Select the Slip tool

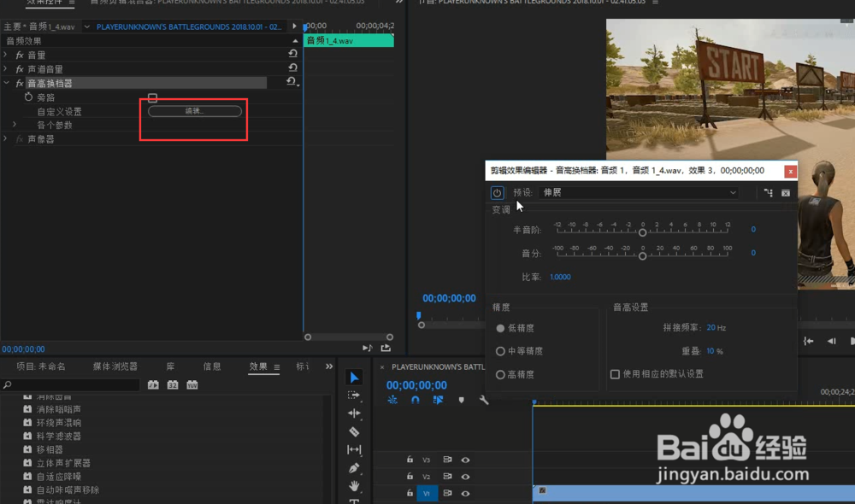(x=354, y=449)
